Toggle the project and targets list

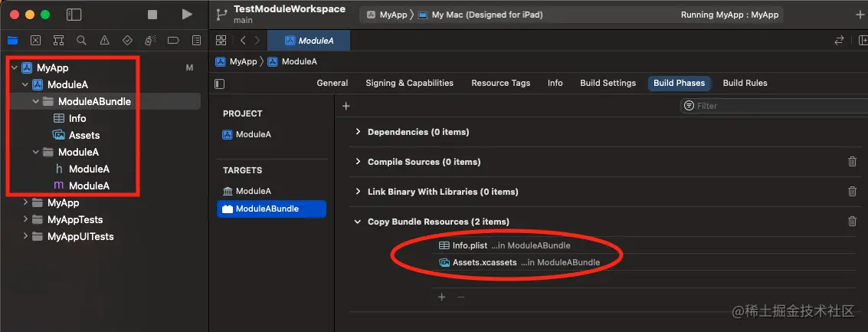[220, 83]
